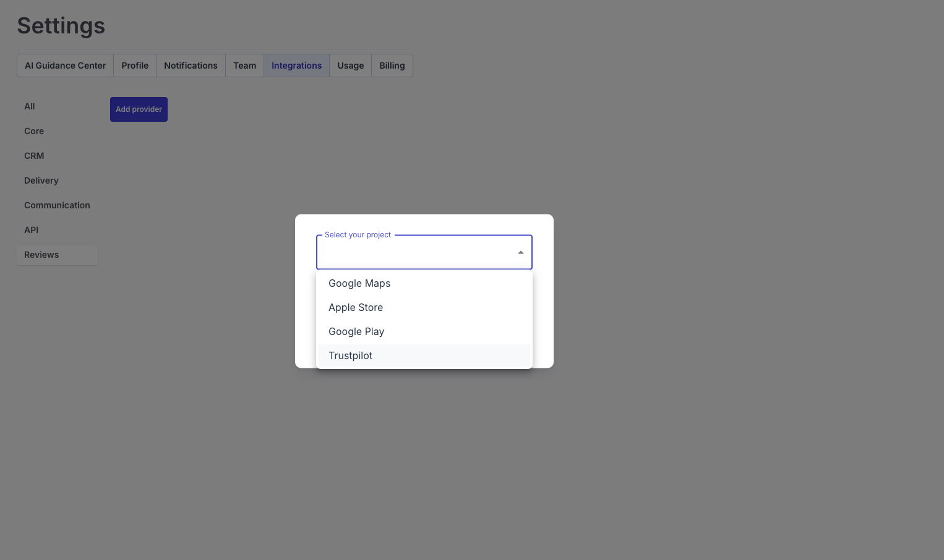Select the CRM category in sidebar
Image resolution: width=944 pixels, height=560 pixels.
[x=57, y=156]
